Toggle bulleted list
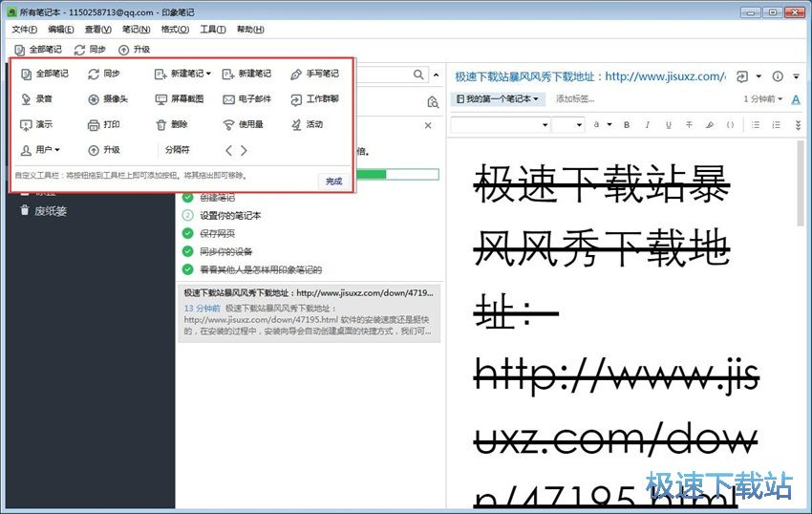812x514 pixels. point(756,125)
